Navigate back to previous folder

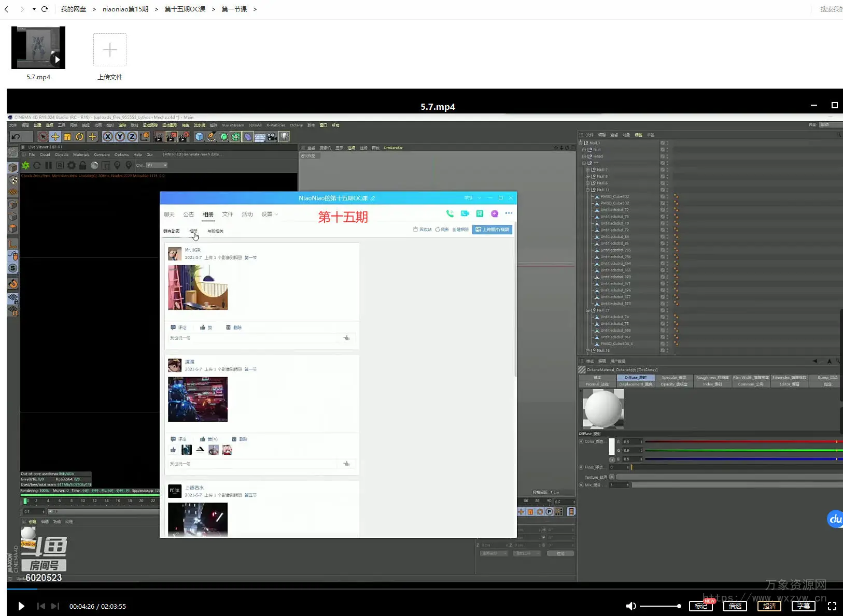point(7,9)
